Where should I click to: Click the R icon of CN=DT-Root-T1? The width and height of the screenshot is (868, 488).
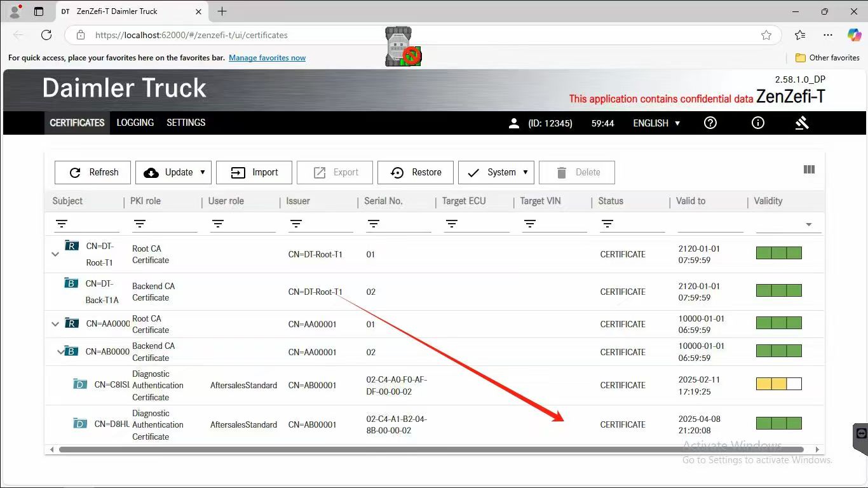[72, 245]
